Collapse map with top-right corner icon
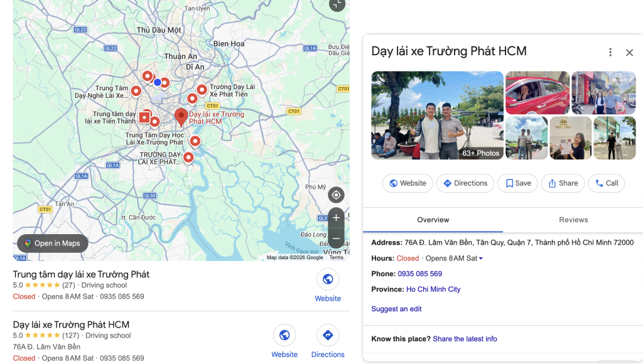The height and width of the screenshot is (364, 643). click(337, 4)
